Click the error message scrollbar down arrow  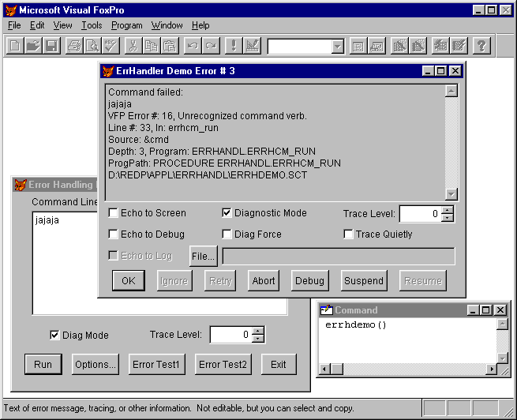451,194
